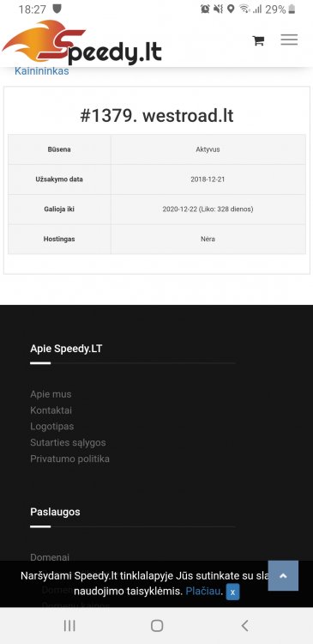Follow the Plačiau link in cookie notice

[203, 592]
